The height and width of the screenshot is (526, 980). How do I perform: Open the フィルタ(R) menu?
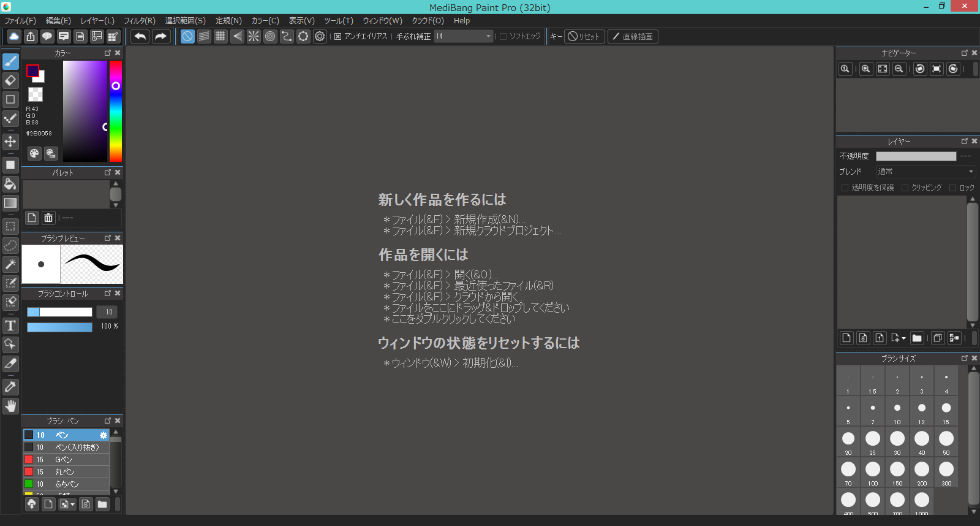[140, 21]
